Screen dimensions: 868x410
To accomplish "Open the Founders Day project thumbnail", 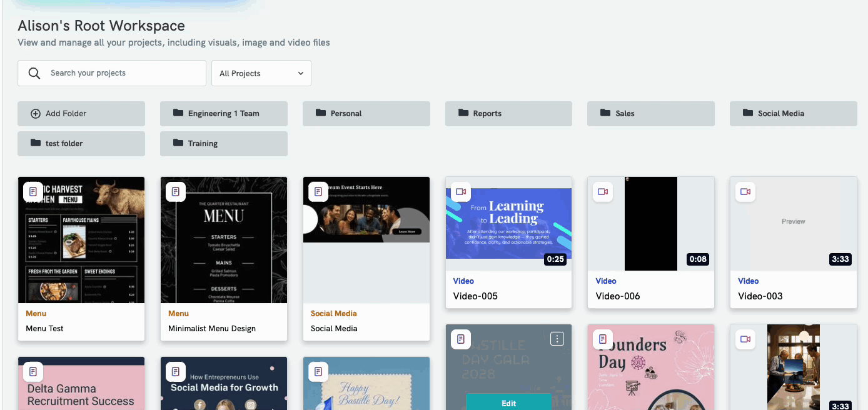I will click(651, 367).
